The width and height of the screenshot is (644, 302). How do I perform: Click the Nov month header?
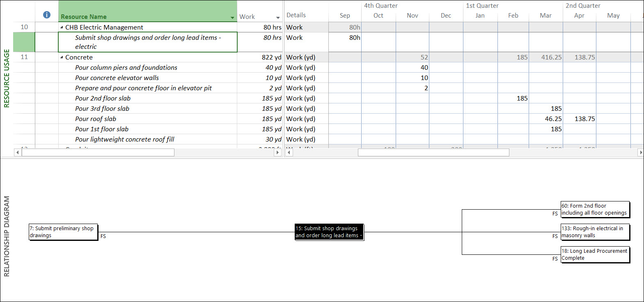point(413,16)
